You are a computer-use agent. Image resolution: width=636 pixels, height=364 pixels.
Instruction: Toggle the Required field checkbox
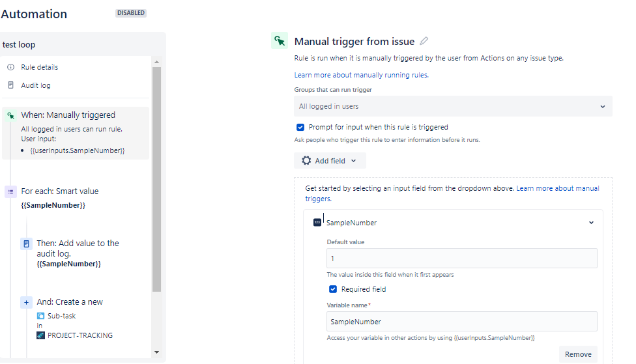333,289
